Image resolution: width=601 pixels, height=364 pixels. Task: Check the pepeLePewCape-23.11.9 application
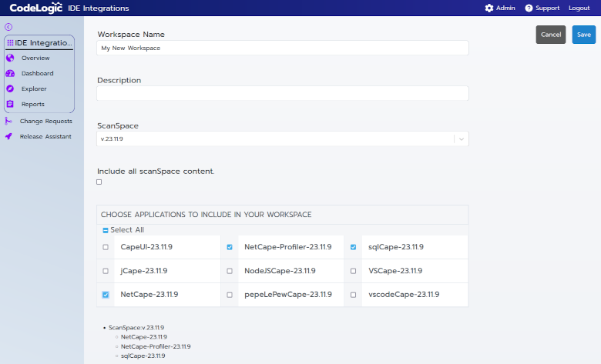[230, 295]
